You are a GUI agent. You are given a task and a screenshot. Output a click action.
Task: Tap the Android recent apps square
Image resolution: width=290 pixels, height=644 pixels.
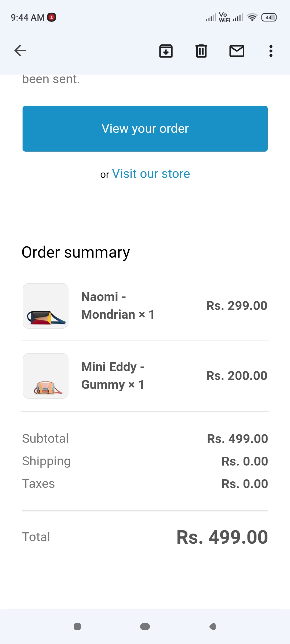(x=77, y=627)
